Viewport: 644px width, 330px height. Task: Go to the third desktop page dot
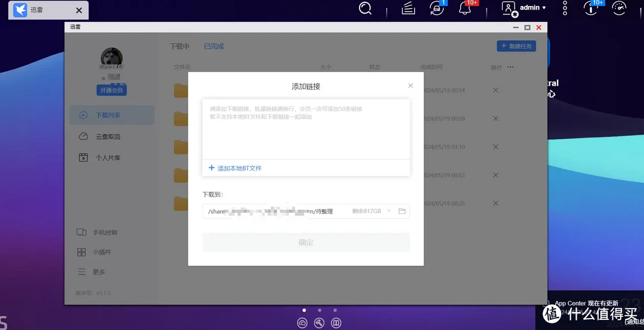tap(335, 310)
